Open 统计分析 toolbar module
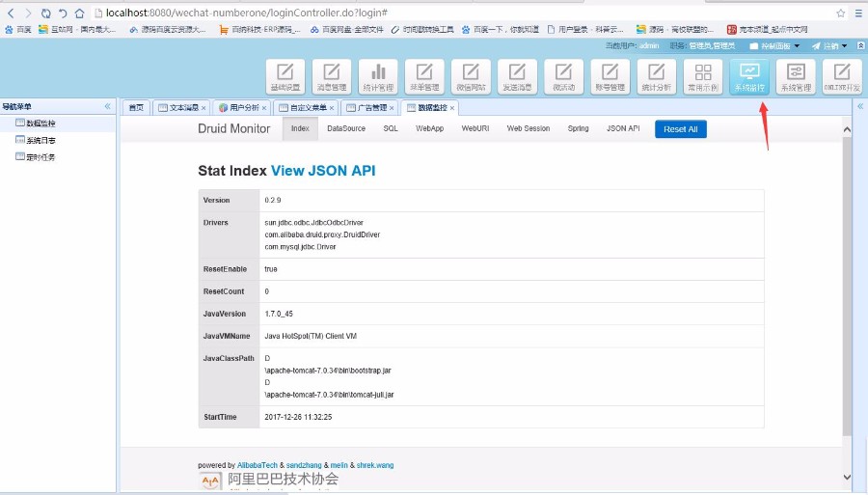 pyautogui.click(x=657, y=76)
